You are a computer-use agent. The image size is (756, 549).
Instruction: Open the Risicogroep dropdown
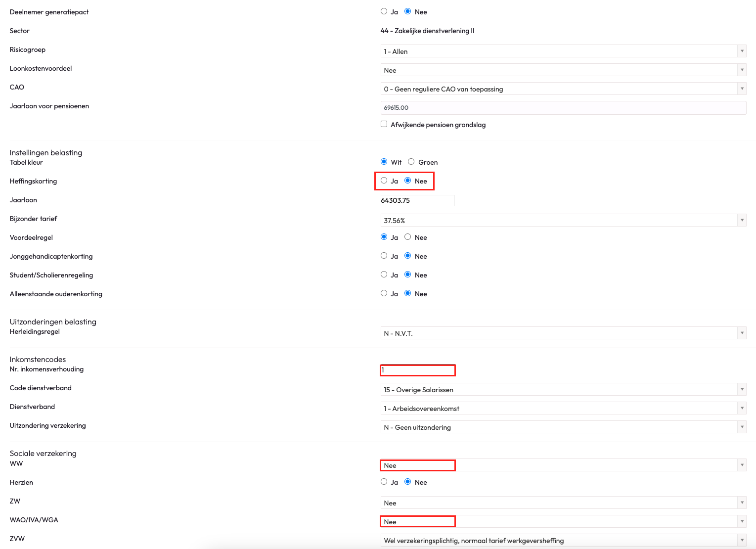point(563,51)
